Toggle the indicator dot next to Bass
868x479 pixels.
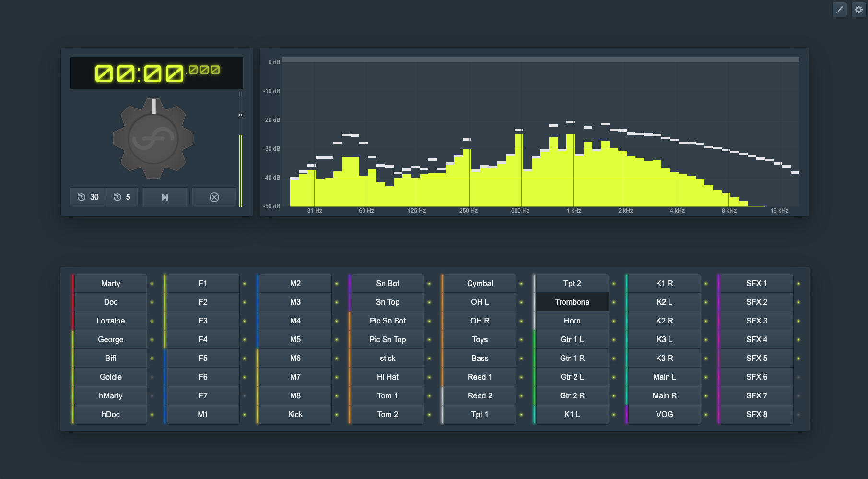point(521,359)
